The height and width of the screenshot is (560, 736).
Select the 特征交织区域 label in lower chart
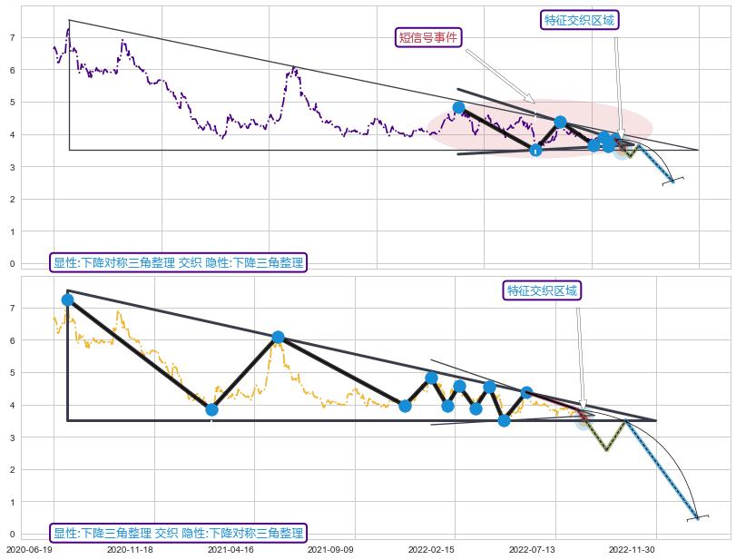click(x=542, y=290)
